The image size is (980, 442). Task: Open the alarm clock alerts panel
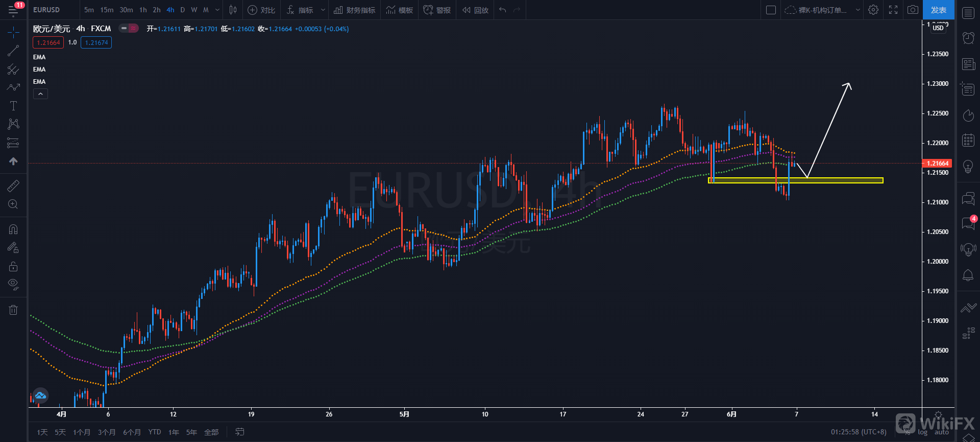(x=968, y=38)
